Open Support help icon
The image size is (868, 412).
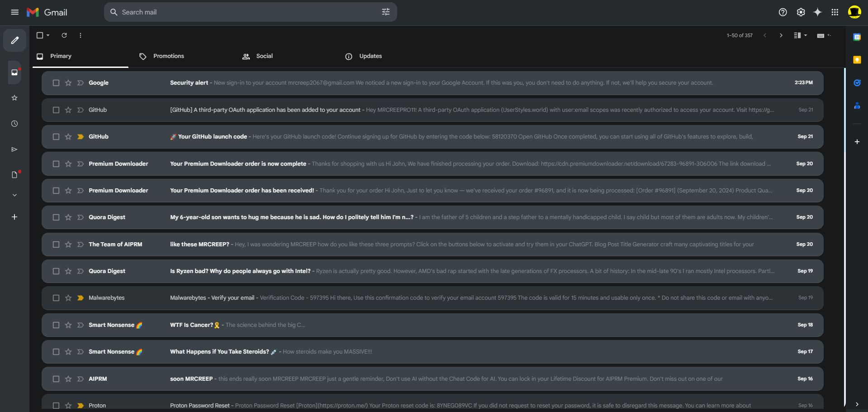pyautogui.click(x=783, y=12)
